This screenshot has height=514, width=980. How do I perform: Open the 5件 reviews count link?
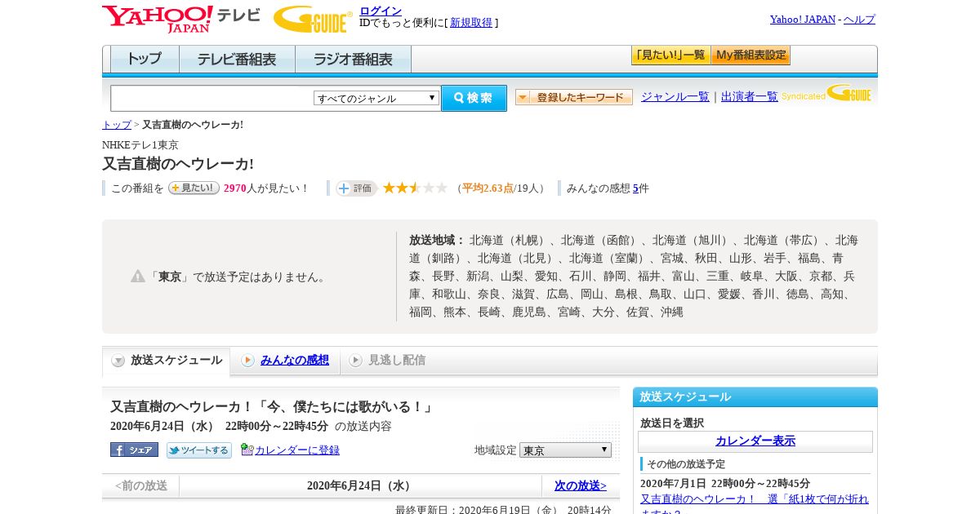click(635, 188)
